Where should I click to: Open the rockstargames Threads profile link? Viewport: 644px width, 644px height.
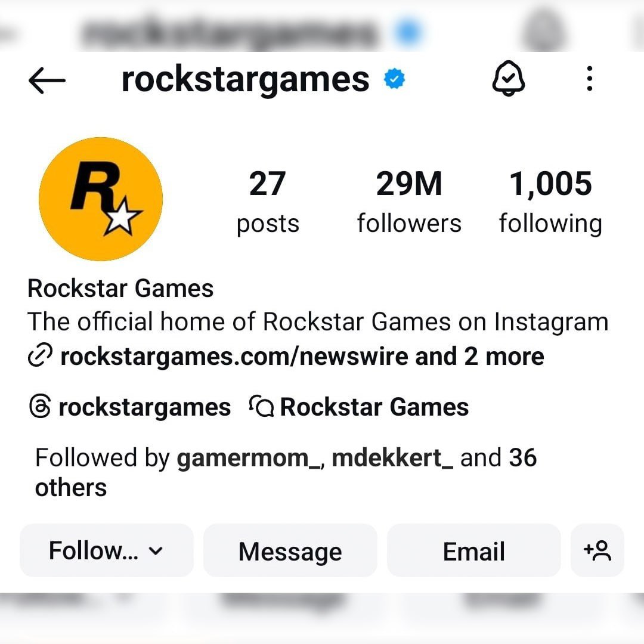(x=144, y=407)
